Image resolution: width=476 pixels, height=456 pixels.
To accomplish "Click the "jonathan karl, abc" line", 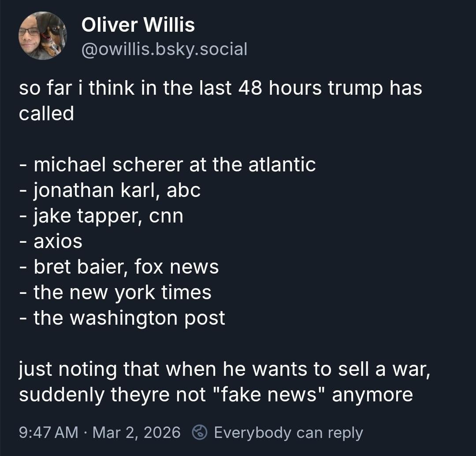I will (110, 190).
